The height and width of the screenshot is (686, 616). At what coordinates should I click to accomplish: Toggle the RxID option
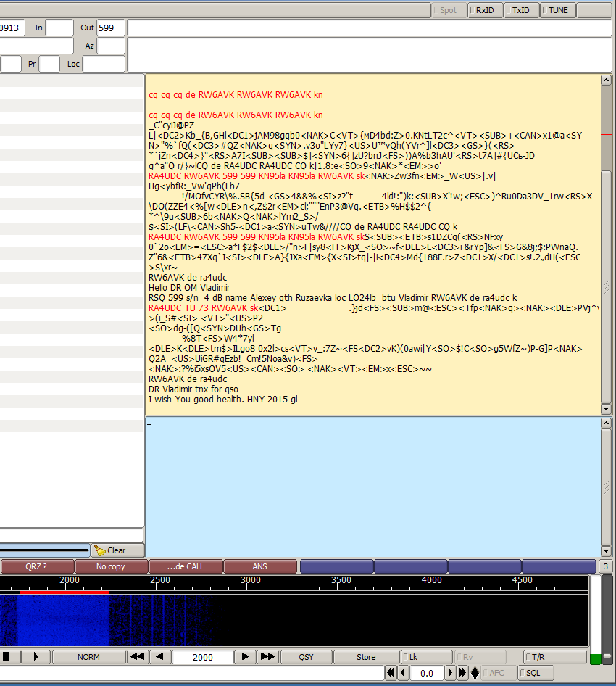pos(485,10)
